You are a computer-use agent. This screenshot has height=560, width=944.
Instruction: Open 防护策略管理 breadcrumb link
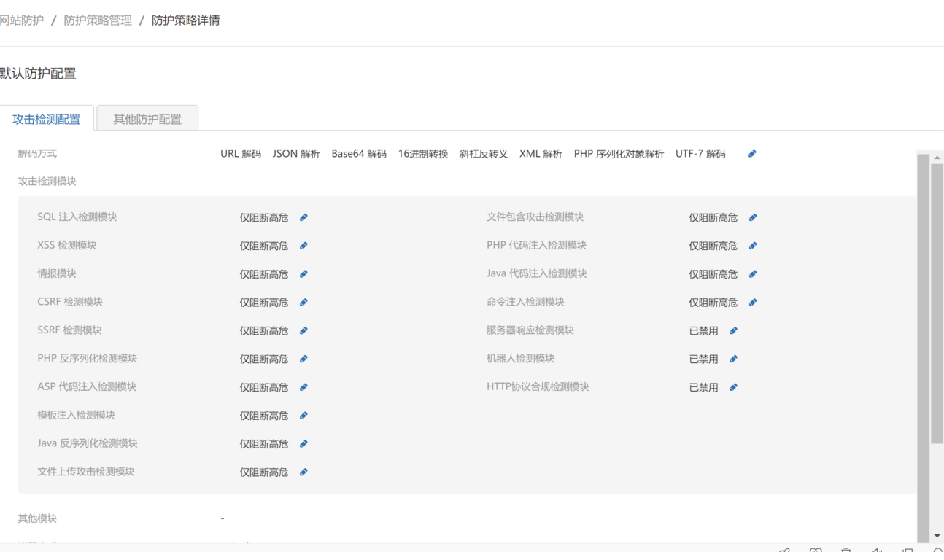tap(98, 20)
